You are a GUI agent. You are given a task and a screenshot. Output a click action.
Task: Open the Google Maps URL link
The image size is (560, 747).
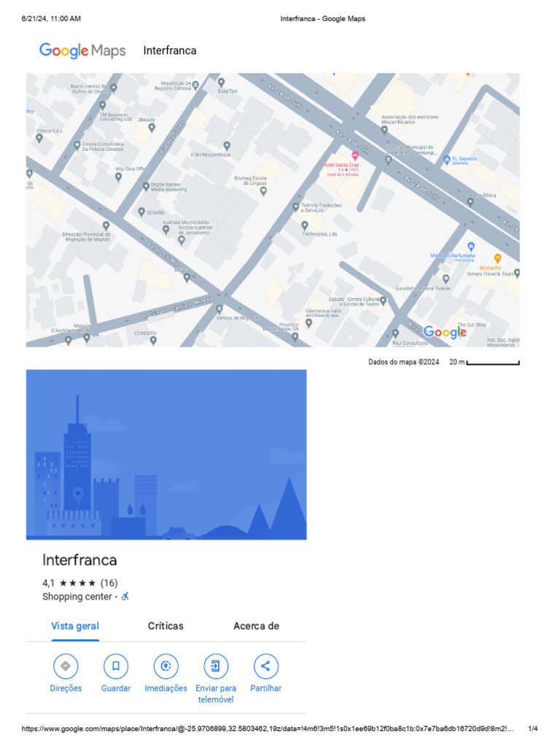pyautogui.click(x=268, y=729)
